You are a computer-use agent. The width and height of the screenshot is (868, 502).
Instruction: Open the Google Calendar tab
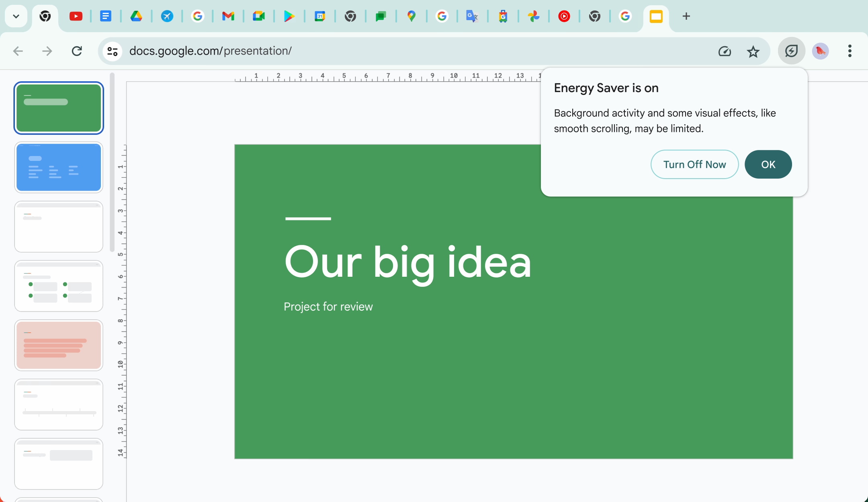319,16
